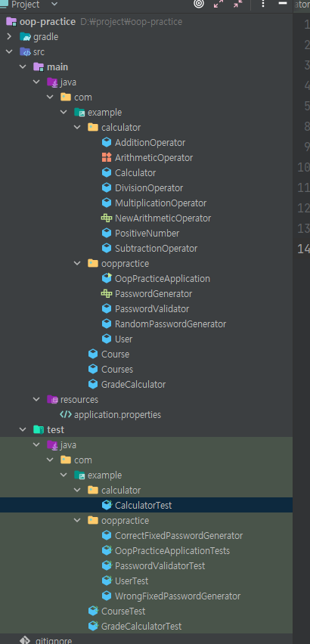Select the WrongFixedPasswordGenerator class

coord(178,596)
